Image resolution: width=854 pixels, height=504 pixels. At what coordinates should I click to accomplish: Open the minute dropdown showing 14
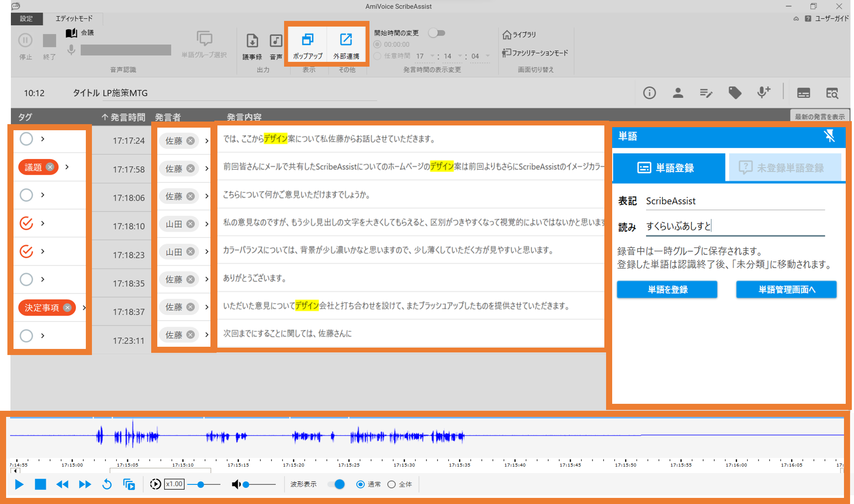tap(461, 56)
